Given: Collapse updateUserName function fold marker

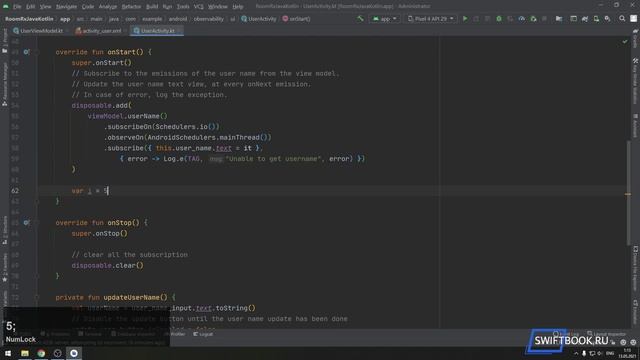Looking at the screenshot, I should tap(36, 298).
